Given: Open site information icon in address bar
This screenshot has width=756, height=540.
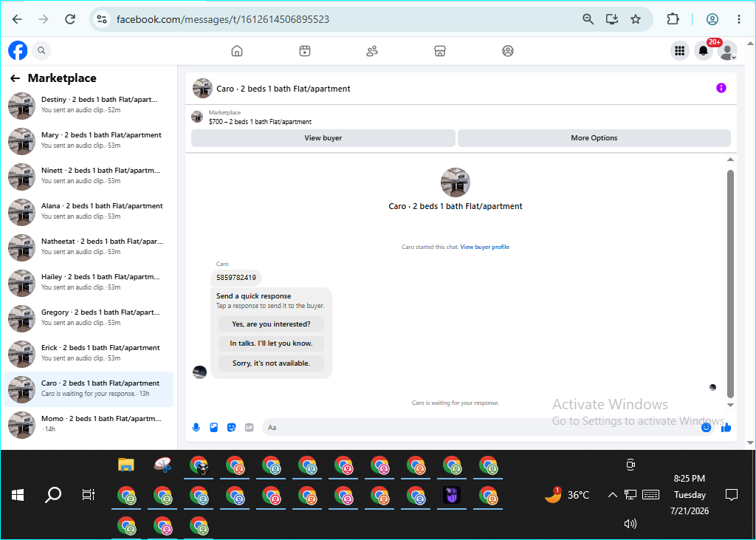Looking at the screenshot, I should click(x=102, y=19).
